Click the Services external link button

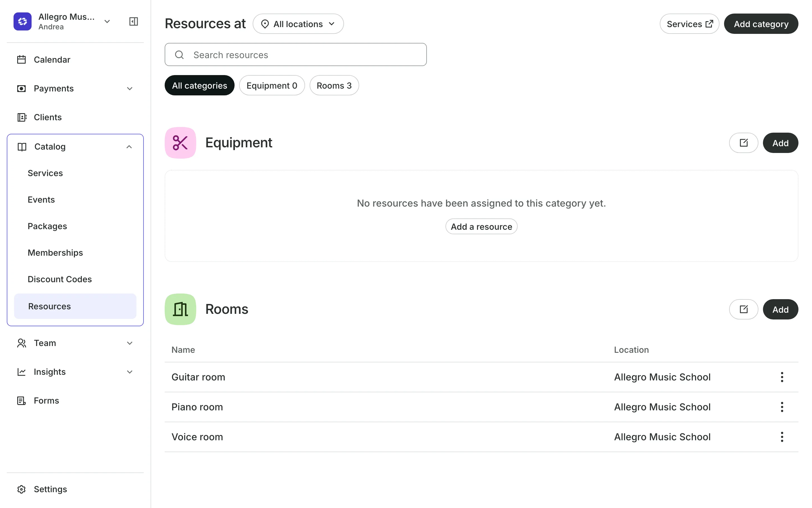coord(689,24)
